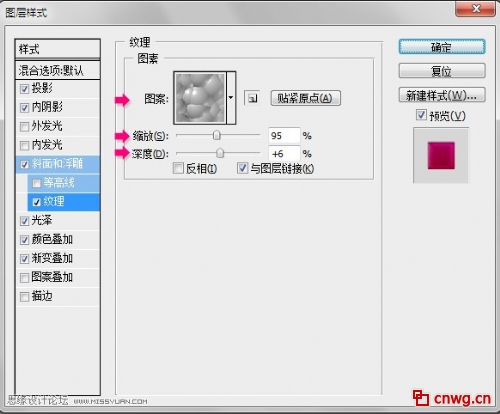Select the 渐变叠加 label in styles list

click(x=52, y=258)
